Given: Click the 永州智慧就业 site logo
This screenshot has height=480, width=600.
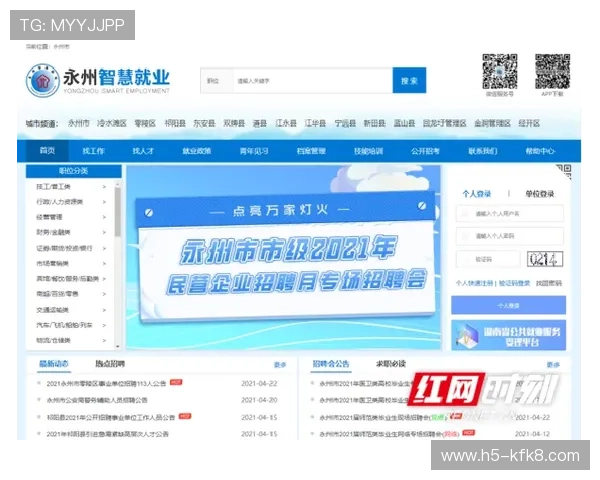Looking at the screenshot, I should (x=98, y=80).
